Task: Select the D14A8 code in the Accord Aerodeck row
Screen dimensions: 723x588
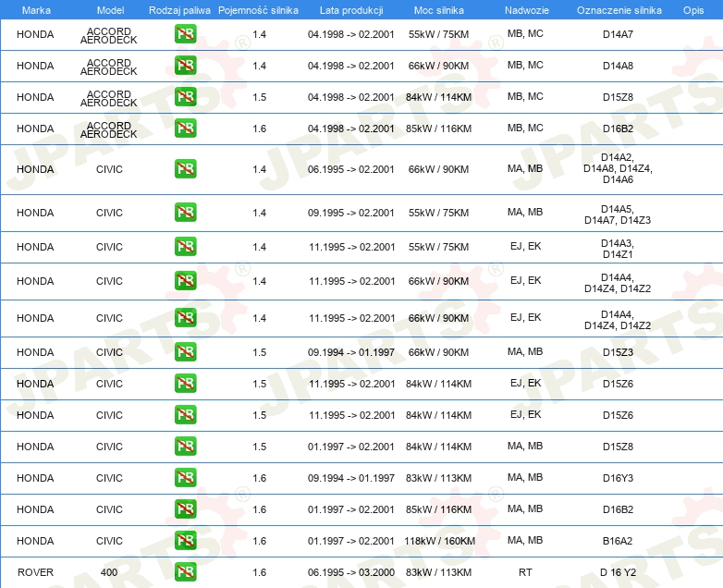Action: (618, 66)
